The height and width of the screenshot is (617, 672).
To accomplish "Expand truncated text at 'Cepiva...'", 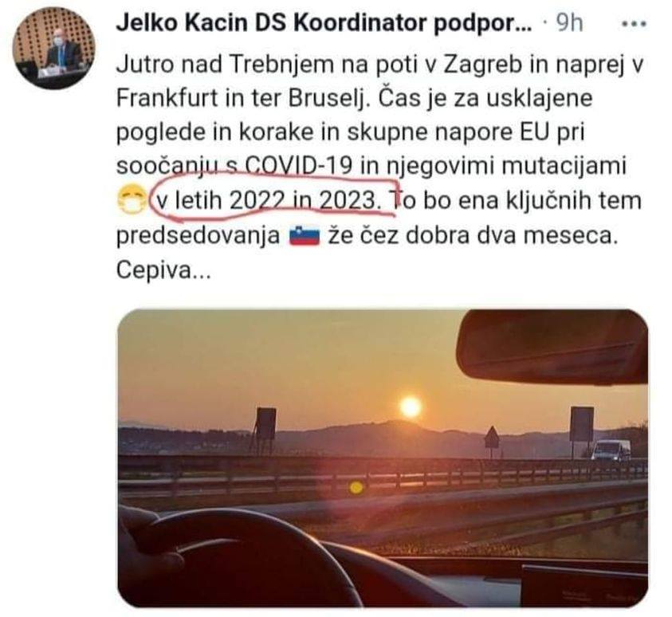I will coord(163,270).
